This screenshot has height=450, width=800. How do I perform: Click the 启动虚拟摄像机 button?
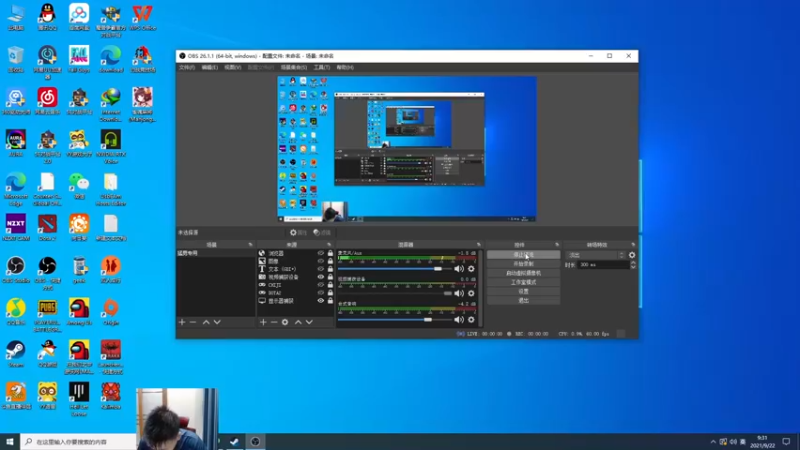click(523, 273)
